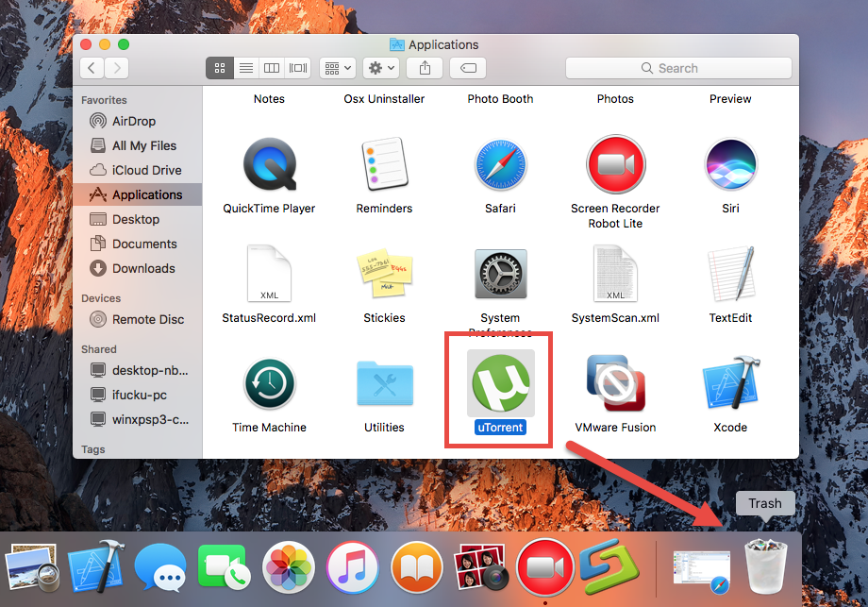Launch Siri from Applications
The image size is (868, 607).
coord(730,161)
